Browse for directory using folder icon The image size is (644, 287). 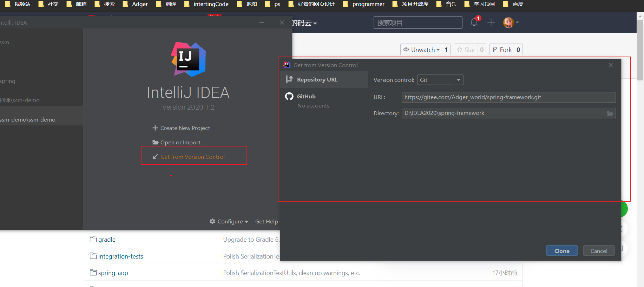(610, 113)
